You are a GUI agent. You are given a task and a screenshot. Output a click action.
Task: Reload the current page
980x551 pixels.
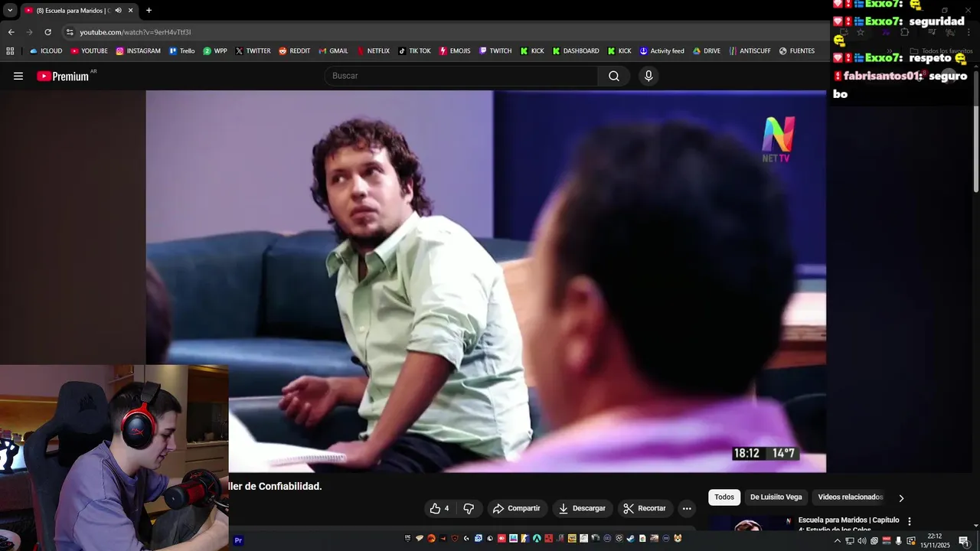point(47,32)
